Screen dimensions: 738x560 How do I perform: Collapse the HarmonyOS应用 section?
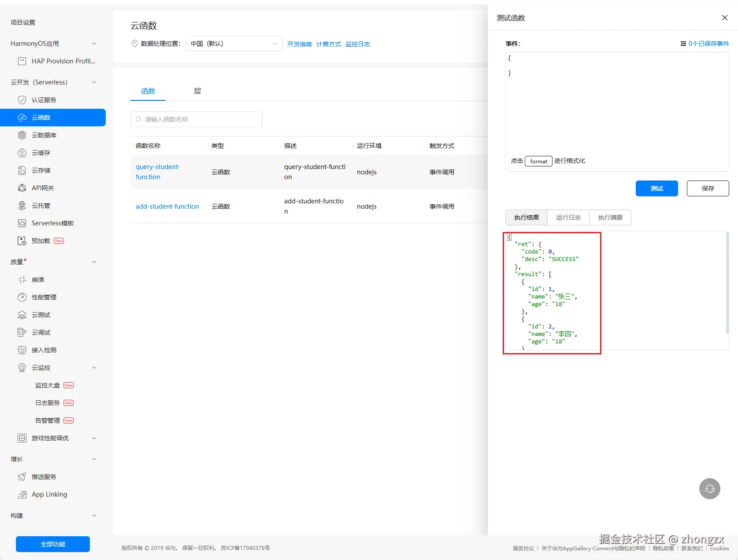coord(94,44)
